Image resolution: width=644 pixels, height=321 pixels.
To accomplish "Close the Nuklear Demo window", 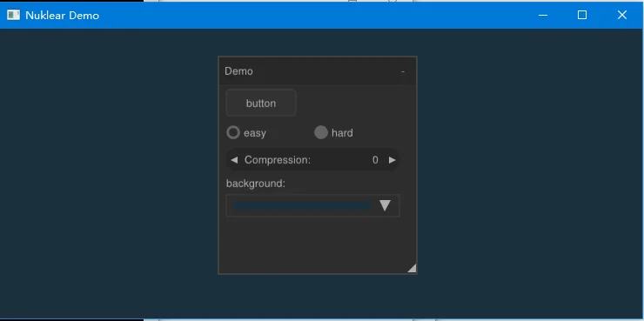I will [x=622, y=15].
